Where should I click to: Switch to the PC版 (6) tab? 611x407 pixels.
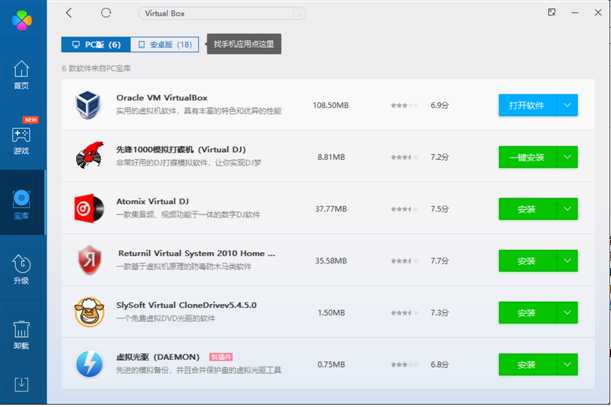(x=96, y=44)
